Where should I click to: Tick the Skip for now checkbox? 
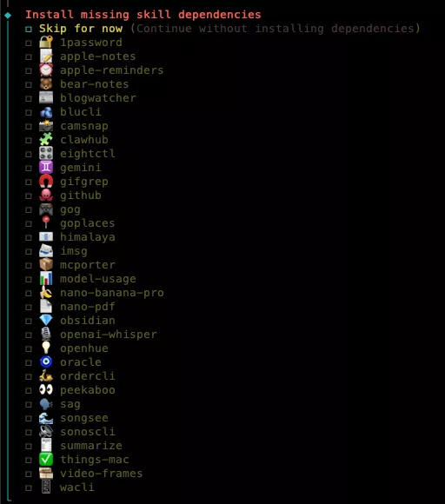coord(29,30)
